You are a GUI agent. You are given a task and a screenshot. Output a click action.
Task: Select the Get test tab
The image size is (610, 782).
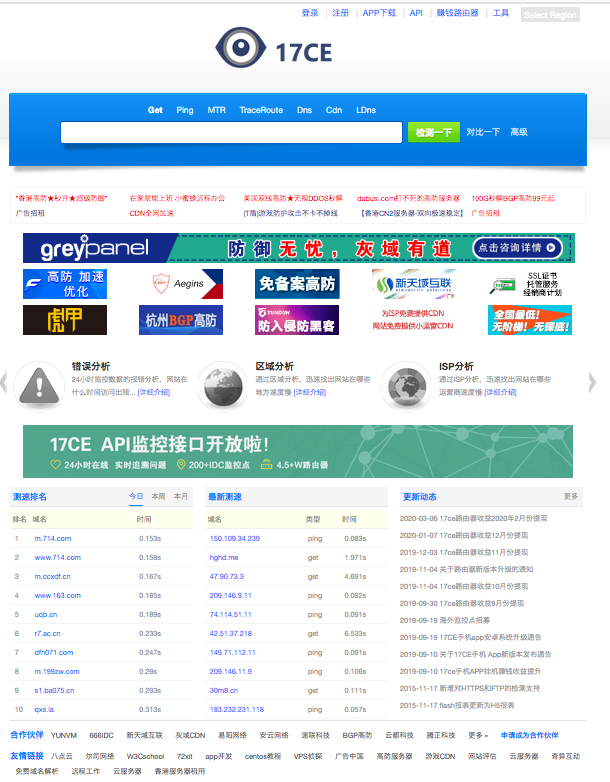tap(155, 110)
